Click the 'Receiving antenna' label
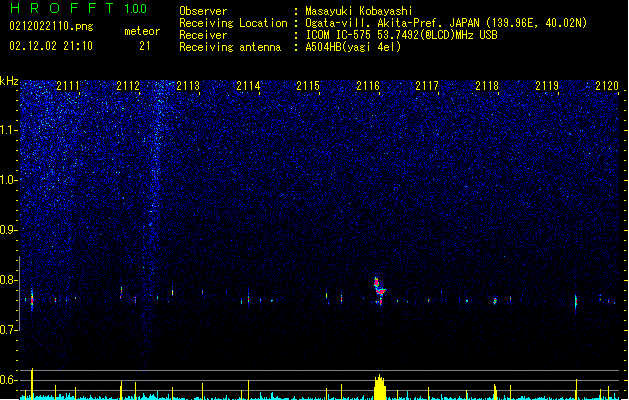Image resolution: width=629 pixels, height=400 pixels. (x=230, y=47)
